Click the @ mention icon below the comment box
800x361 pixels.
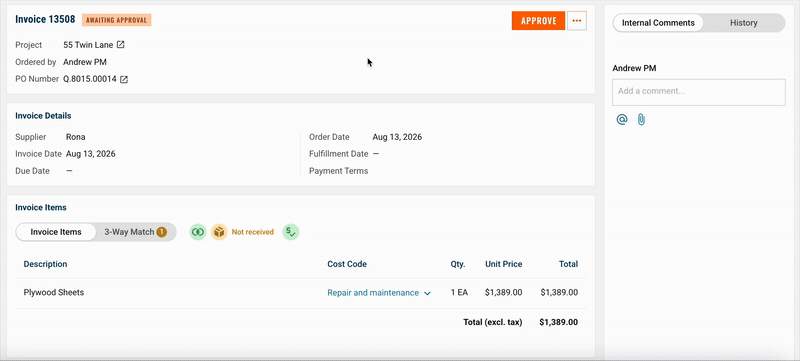tap(621, 119)
